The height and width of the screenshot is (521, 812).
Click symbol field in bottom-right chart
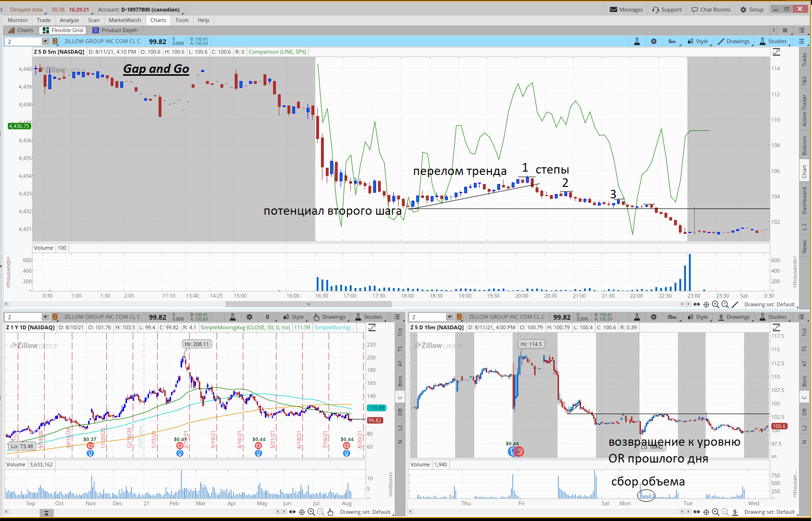[x=428, y=317]
